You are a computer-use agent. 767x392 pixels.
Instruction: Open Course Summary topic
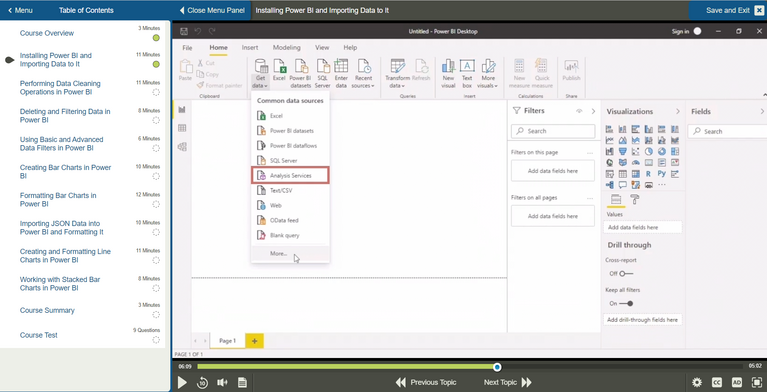[47, 310]
